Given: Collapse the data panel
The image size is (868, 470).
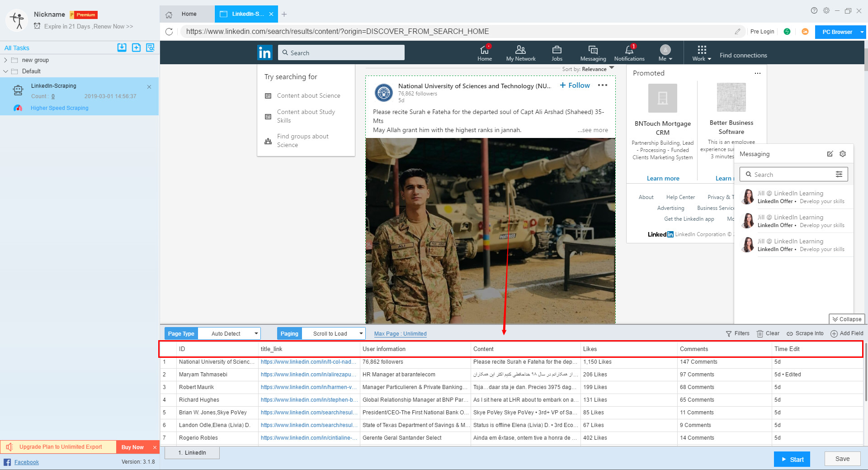Looking at the screenshot, I should [x=847, y=319].
